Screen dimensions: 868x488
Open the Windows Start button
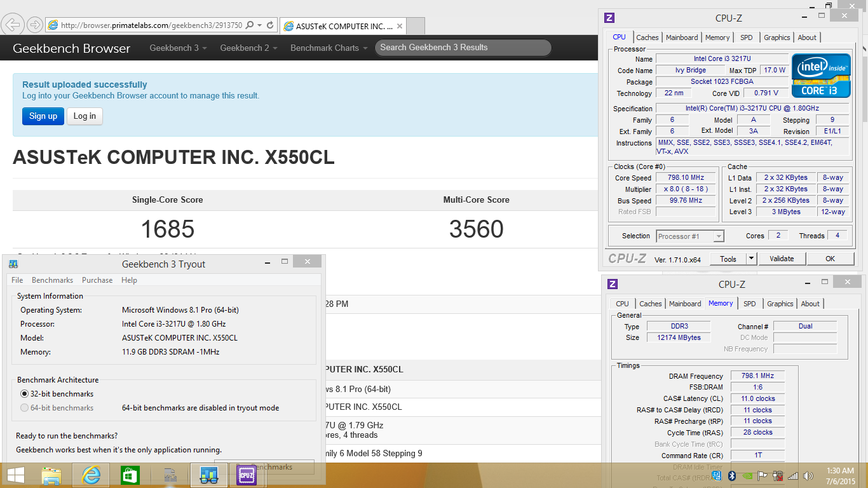point(16,475)
